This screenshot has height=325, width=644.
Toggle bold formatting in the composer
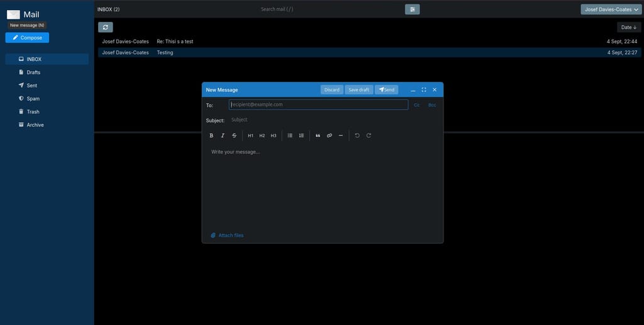[x=211, y=135]
